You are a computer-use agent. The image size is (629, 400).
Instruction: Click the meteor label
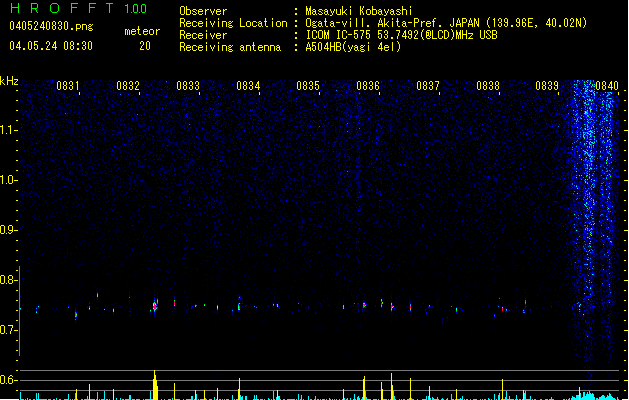coord(142,31)
